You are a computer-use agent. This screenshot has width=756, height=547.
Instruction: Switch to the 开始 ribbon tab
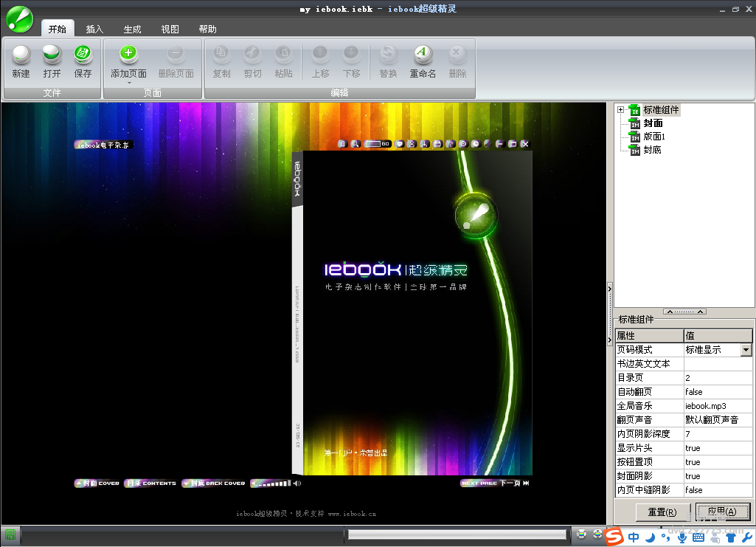[x=57, y=29]
